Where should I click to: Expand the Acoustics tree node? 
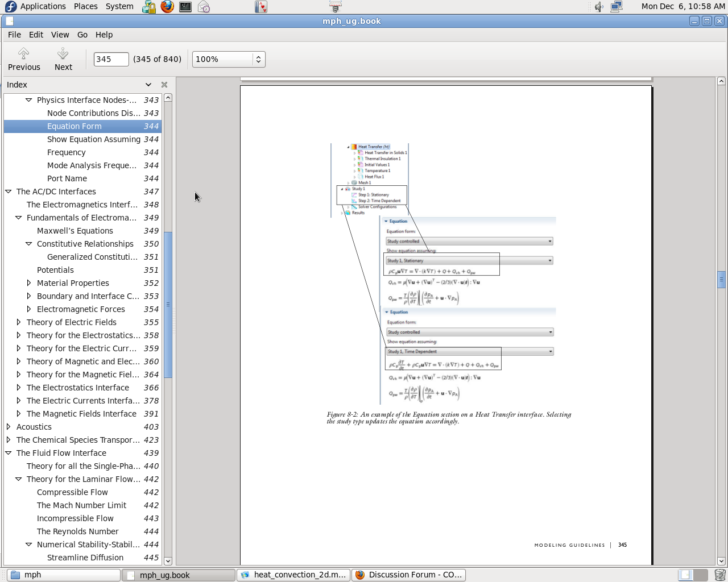(9, 427)
